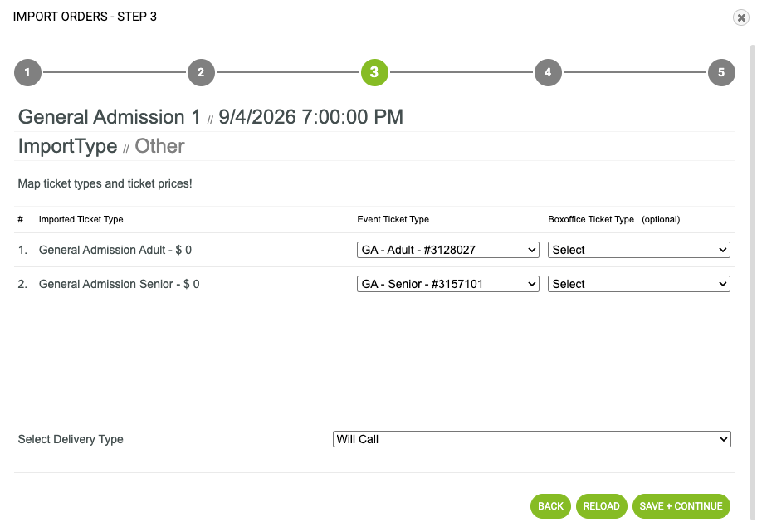Click the dialog's vertical scrollbar
757x532 pixels.
(x=752, y=282)
